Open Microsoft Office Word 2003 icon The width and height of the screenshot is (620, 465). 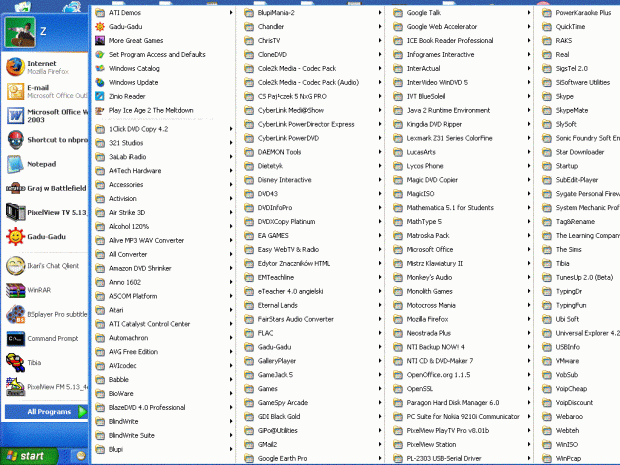tap(16, 115)
